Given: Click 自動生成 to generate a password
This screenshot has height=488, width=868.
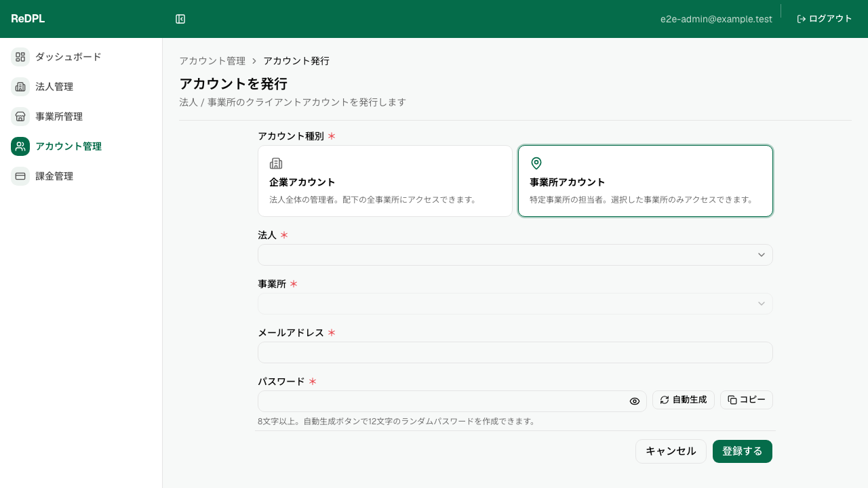Looking at the screenshot, I should click(684, 400).
